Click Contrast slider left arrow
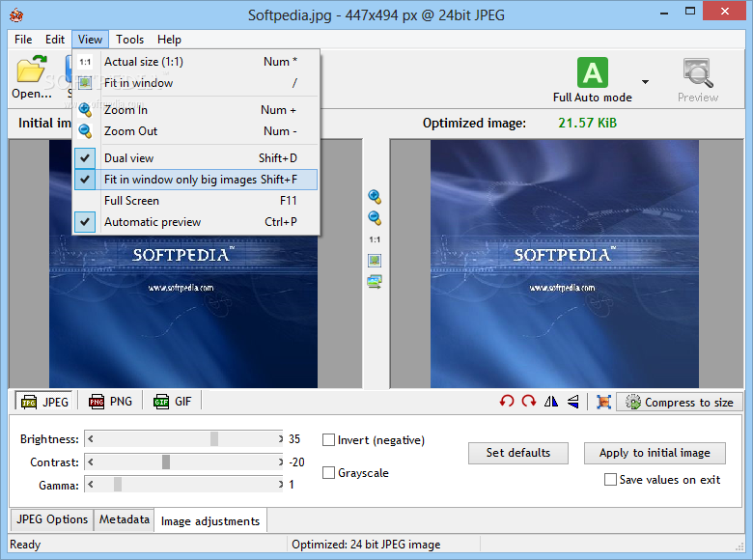The width and height of the screenshot is (753, 560). (91, 462)
